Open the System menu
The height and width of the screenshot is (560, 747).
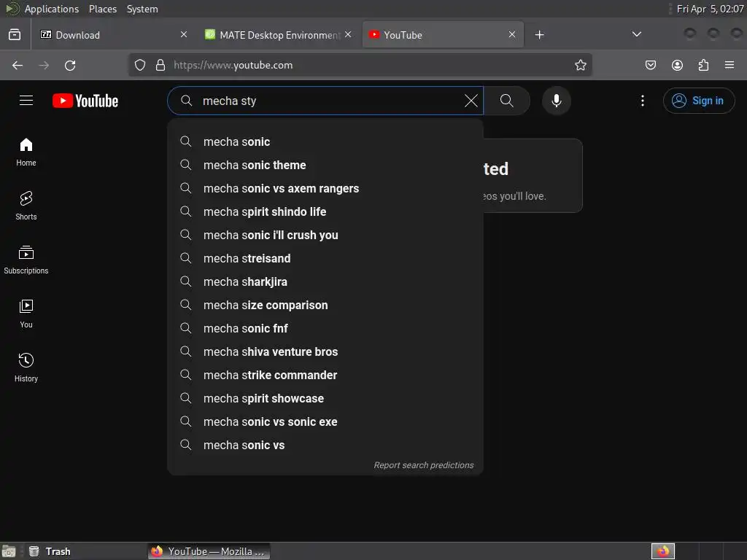point(142,9)
